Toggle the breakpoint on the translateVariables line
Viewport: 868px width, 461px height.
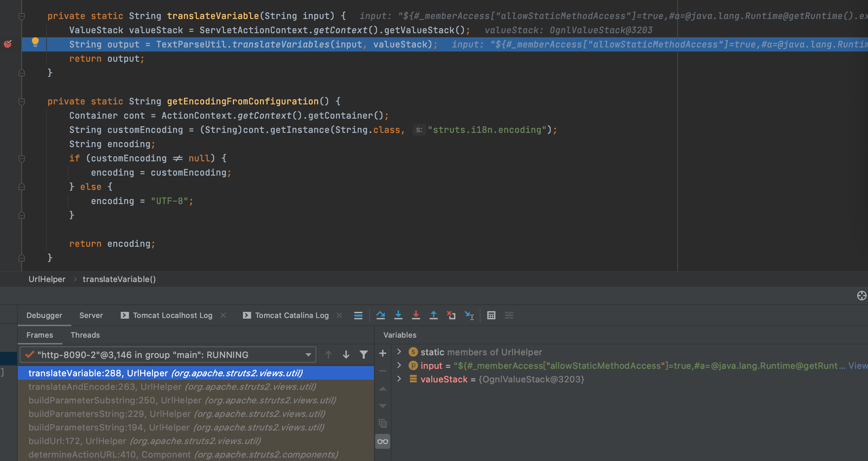[7, 44]
